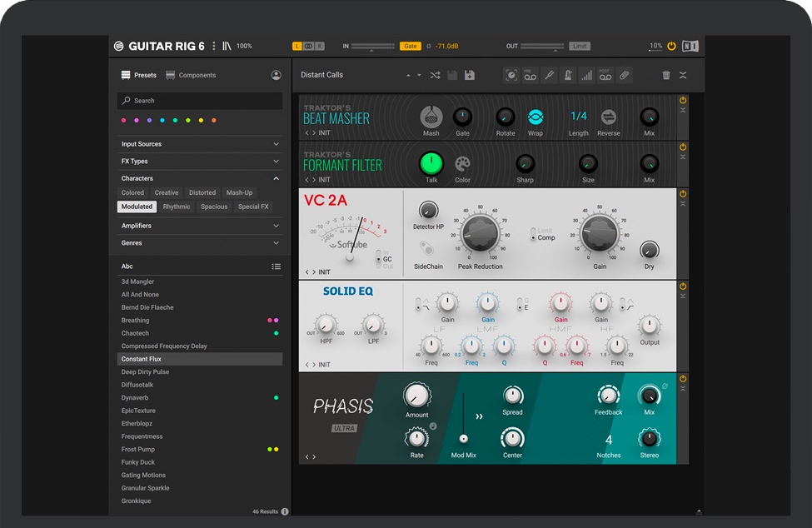The image size is (812, 528).
Task: Switch to the Components tab
Action: (x=191, y=75)
